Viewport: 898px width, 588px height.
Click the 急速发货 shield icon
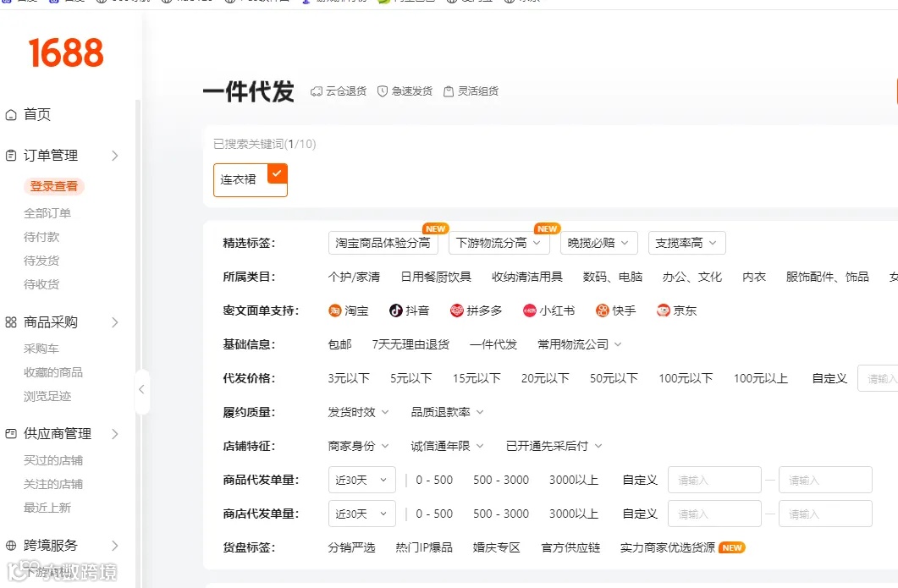point(383,91)
